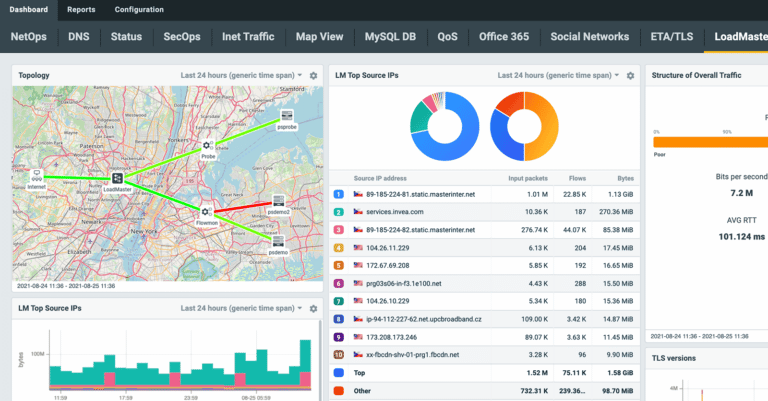Open settings gear of LM Top Source IPs table widget
This screenshot has width=768, height=401.
coord(630,75)
